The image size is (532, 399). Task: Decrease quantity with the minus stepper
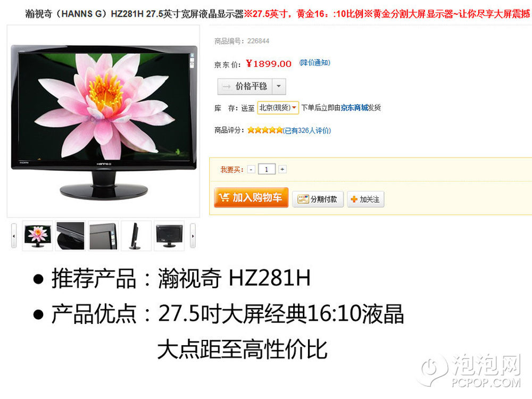(251, 169)
